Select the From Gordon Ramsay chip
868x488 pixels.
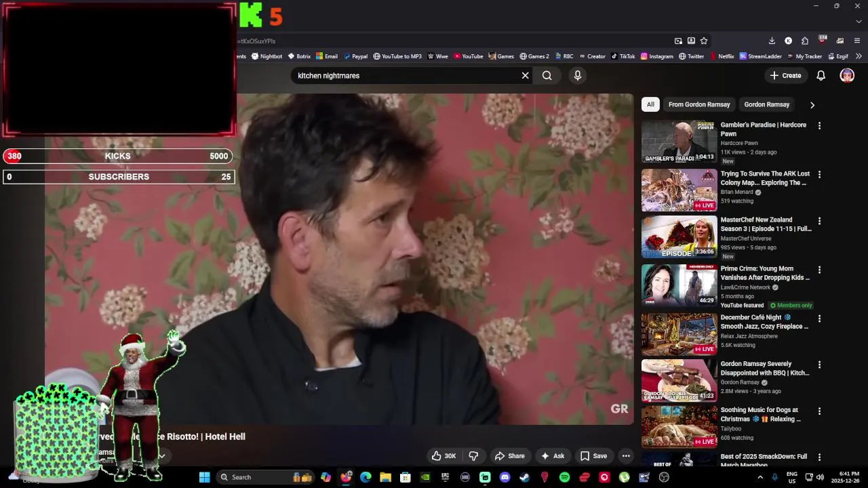coord(699,104)
